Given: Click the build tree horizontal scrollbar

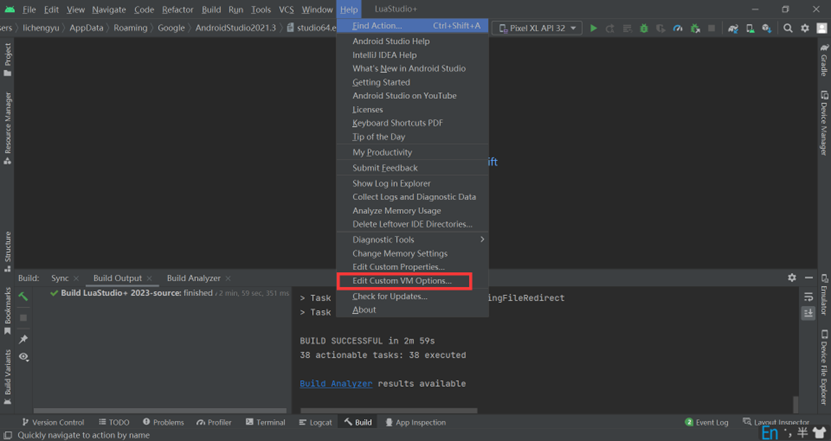Looking at the screenshot, I should pyautogui.click(x=160, y=411).
